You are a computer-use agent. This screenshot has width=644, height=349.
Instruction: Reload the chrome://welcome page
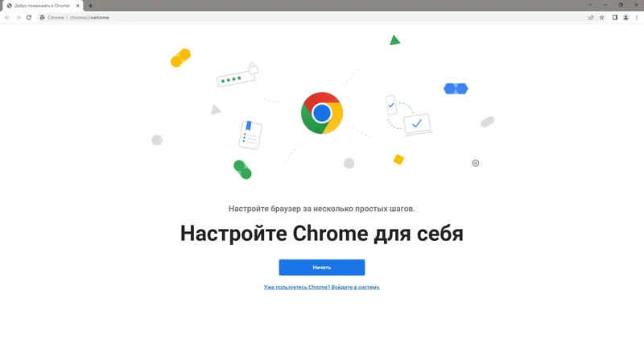pos(29,18)
